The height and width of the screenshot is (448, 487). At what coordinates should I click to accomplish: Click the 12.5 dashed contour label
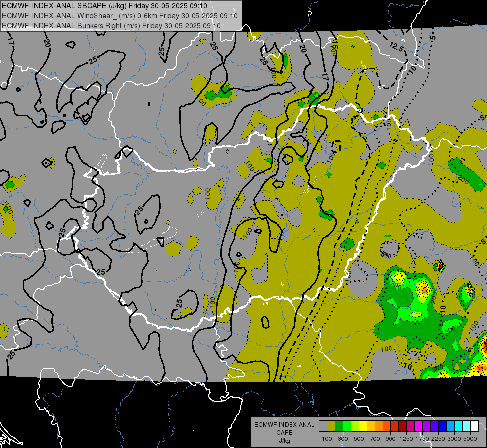396,47
